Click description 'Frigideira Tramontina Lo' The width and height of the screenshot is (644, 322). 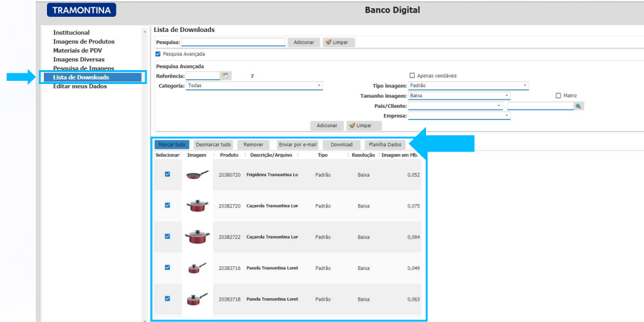272,175
